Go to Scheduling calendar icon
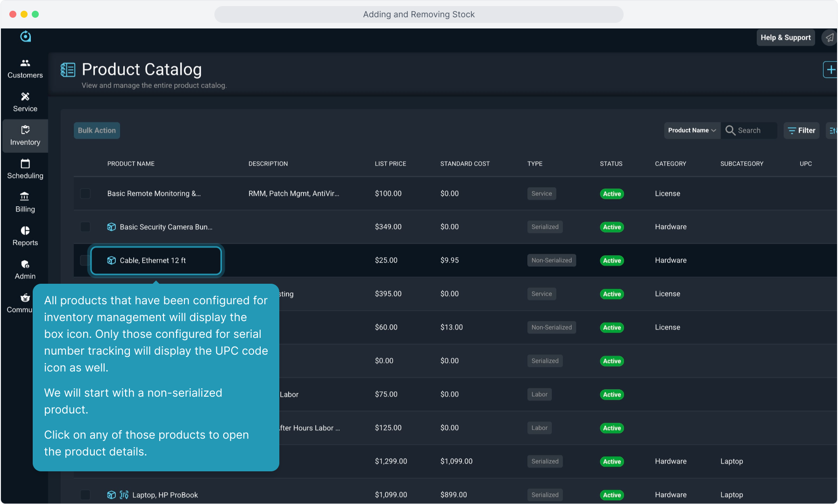This screenshot has width=838, height=504. click(x=25, y=164)
